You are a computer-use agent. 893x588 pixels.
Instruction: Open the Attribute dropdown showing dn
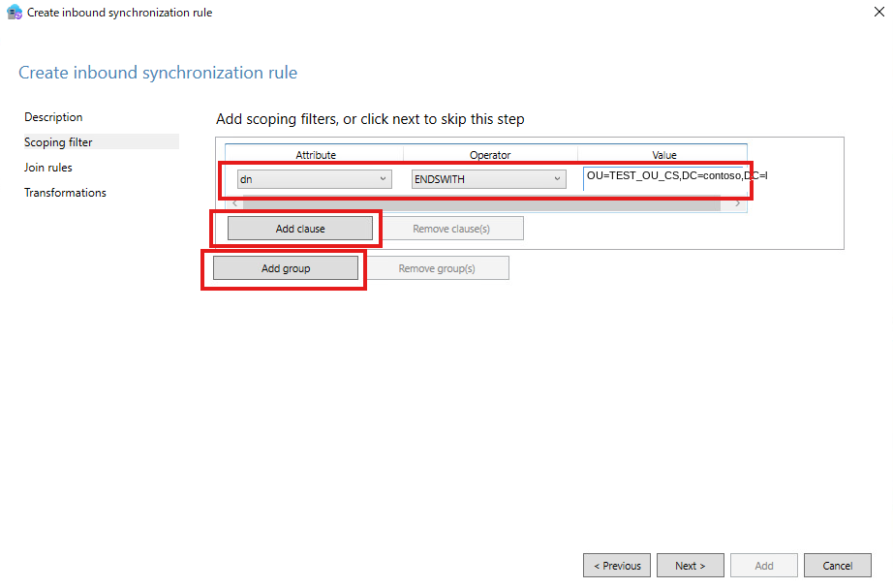(315, 179)
